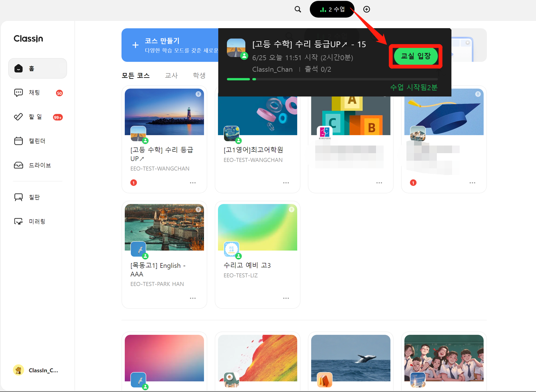Click the search magnifier icon
This screenshot has height=392, width=536.
[298, 9]
